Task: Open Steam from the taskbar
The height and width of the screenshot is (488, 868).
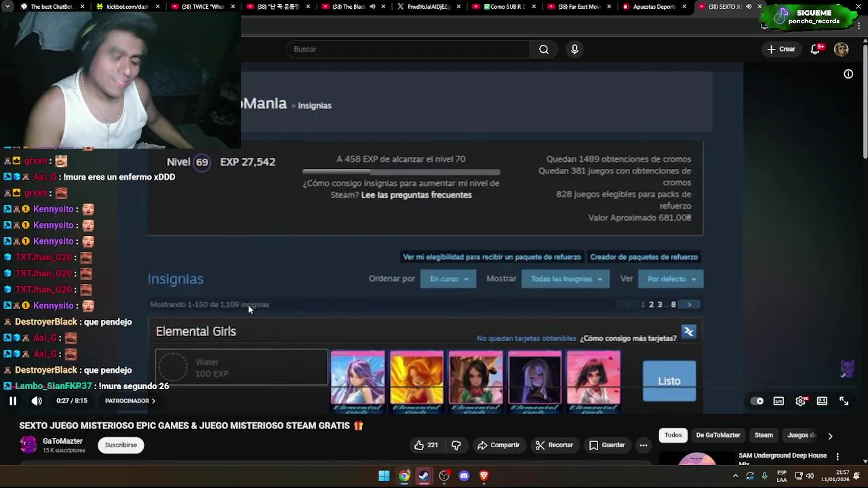Action: 424,476
